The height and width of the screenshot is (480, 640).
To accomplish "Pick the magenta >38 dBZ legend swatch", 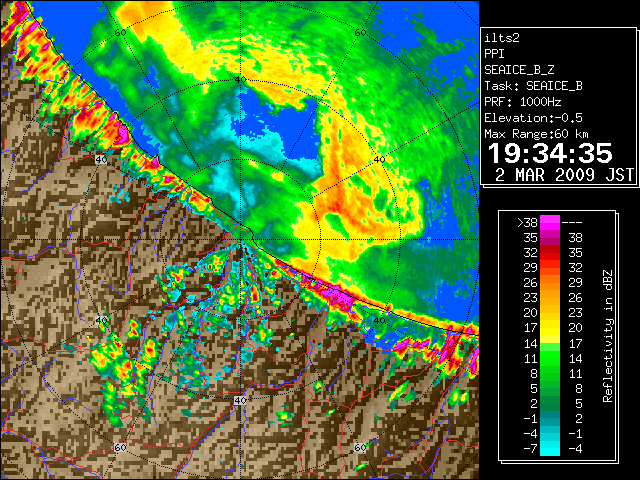I will 550,223.
